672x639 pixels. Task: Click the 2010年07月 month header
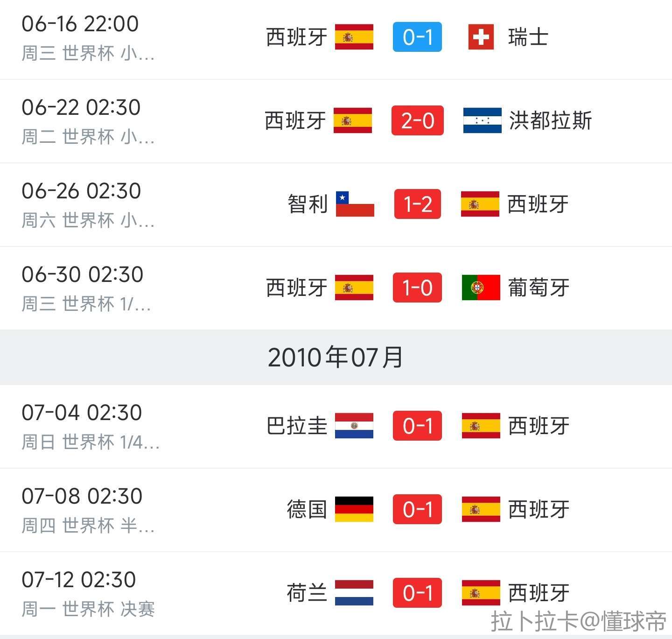point(336,358)
